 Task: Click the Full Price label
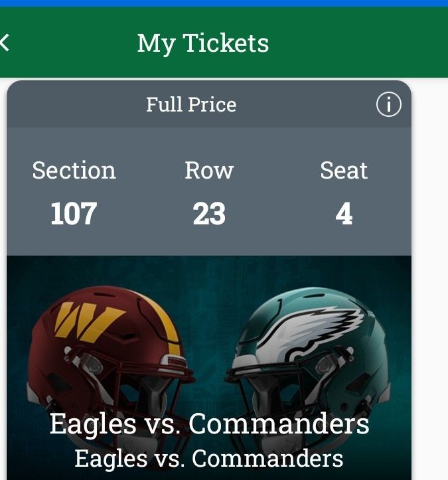point(191,104)
